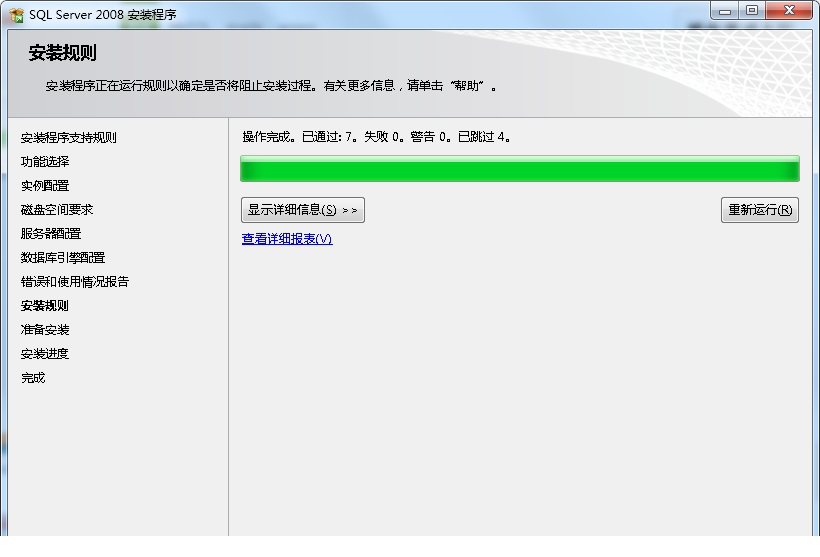Expand details with 显示详细信息(S) button

coord(303,210)
